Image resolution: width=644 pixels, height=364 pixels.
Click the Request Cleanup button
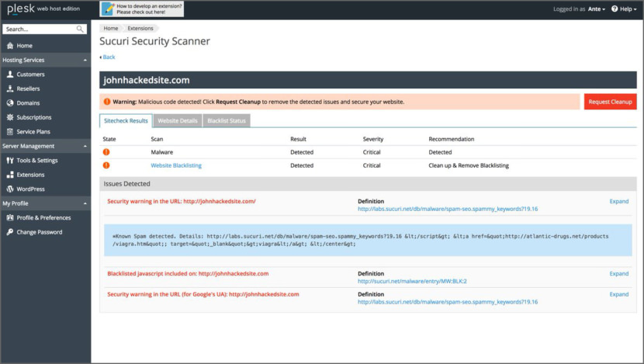[x=611, y=102]
